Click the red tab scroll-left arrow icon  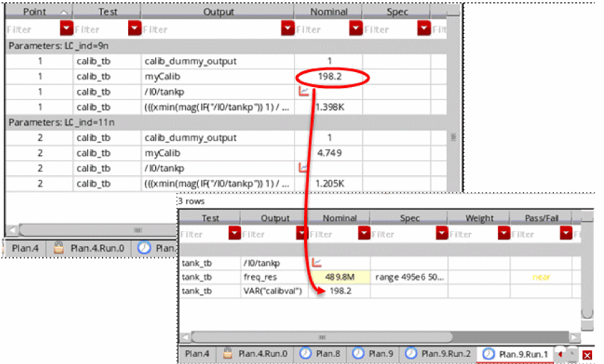coord(560,354)
